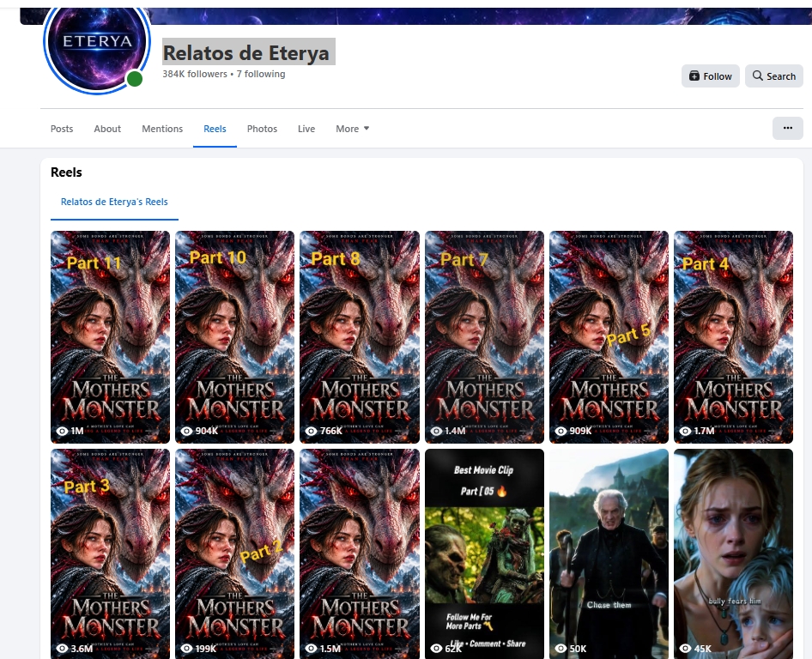Click the Reels section heading
This screenshot has width=812, height=659.
tap(66, 172)
